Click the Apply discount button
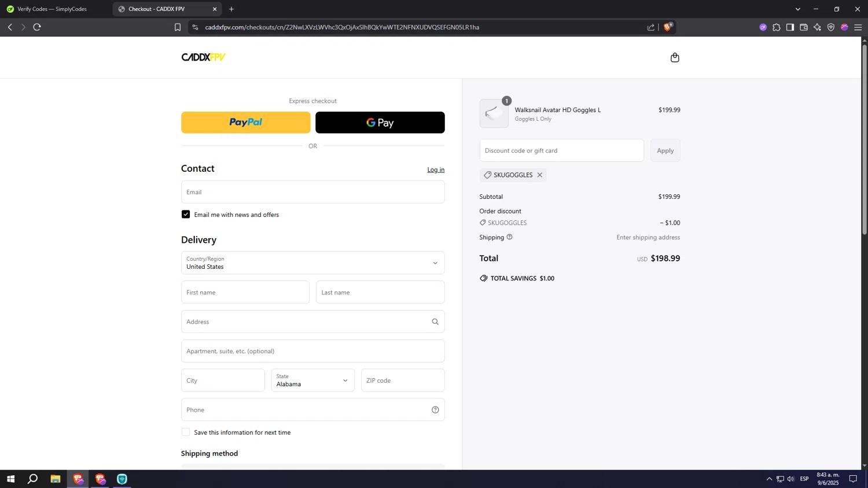 click(665, 150)
